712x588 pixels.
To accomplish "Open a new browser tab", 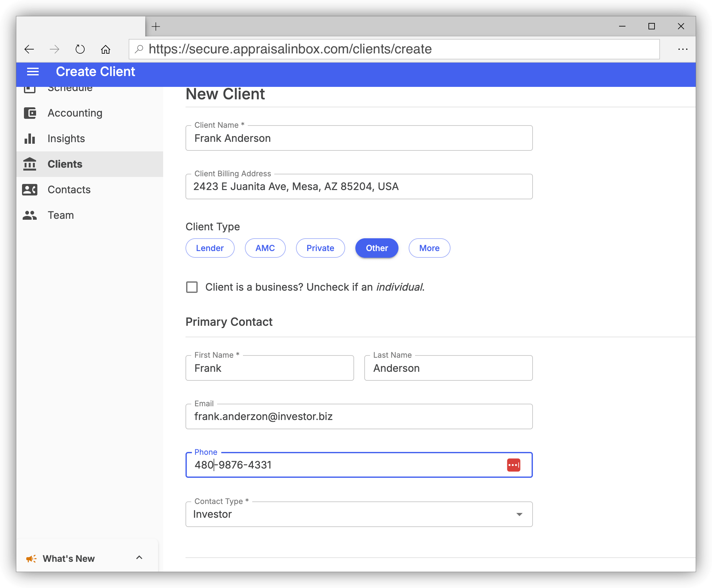I will pos(156,27).
